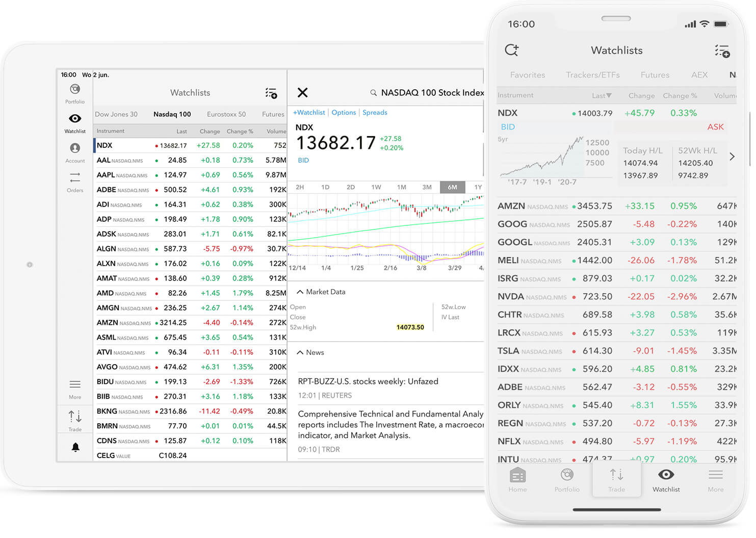This screenshot has width=756, height=538.
Task: Select Watchlist on phone bottom bar
Action: click(x=666, y=480)
